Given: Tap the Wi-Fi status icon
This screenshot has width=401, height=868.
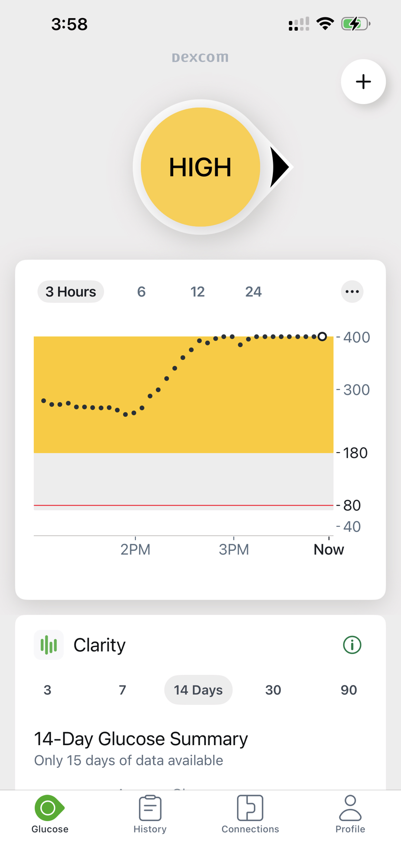Looking at the screenshot, I should (325, 23).
